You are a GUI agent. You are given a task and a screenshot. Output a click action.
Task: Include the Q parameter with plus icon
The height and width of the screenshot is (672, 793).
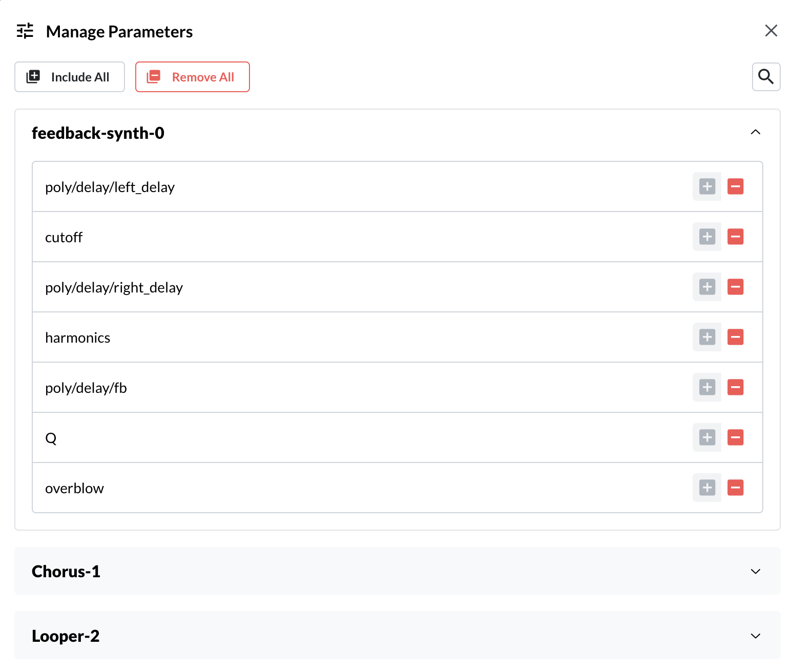tap(707, 437)
